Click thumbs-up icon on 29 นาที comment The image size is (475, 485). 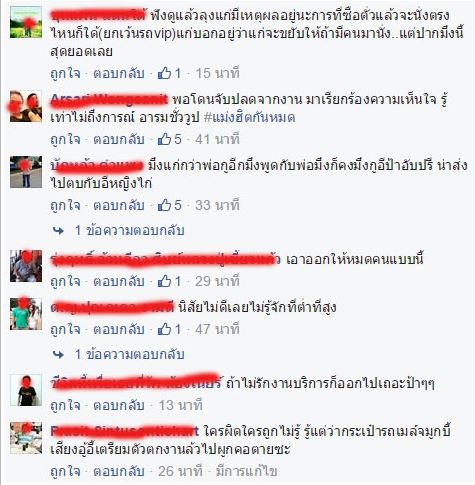164,281
